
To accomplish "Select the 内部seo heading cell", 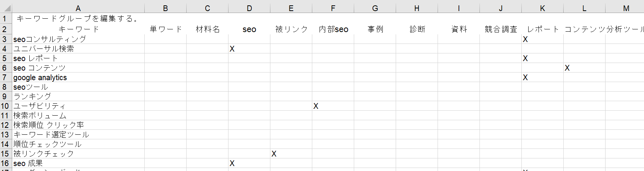I will click(333, 29).
